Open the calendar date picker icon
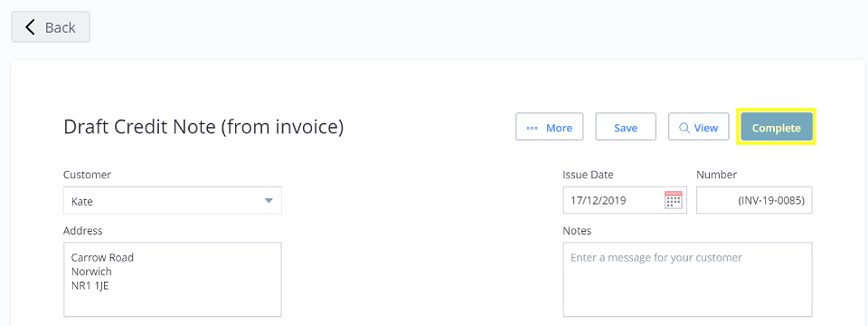 pos(673,200)
